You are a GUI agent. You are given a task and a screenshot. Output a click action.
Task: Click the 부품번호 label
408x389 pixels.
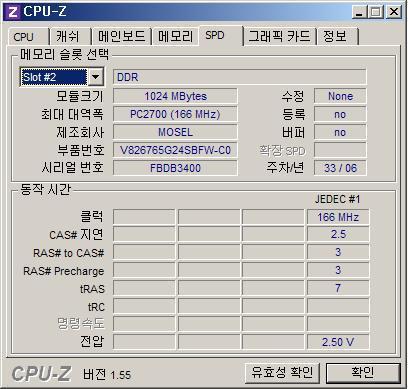click(x=81, y=150)
